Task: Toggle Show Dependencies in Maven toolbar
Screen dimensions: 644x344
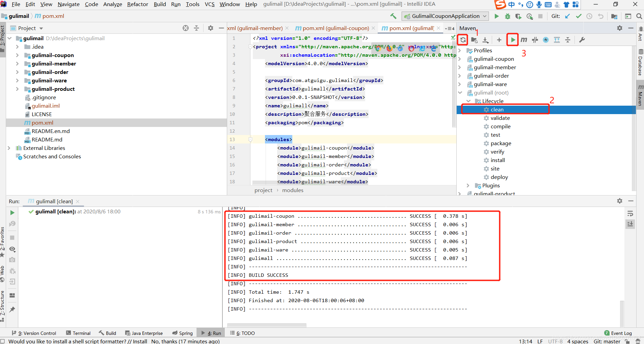Action: click(557, 40)
